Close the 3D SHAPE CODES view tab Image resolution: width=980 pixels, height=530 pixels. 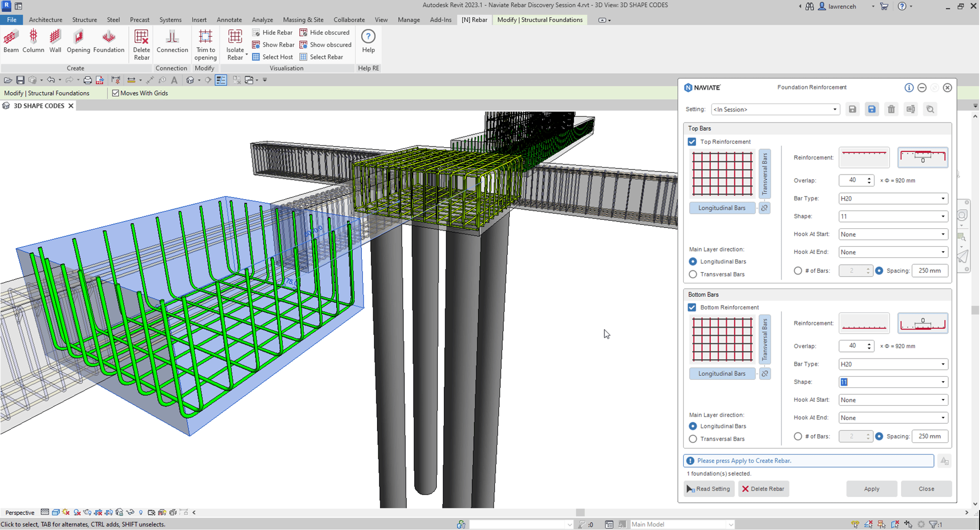point(70,105)
